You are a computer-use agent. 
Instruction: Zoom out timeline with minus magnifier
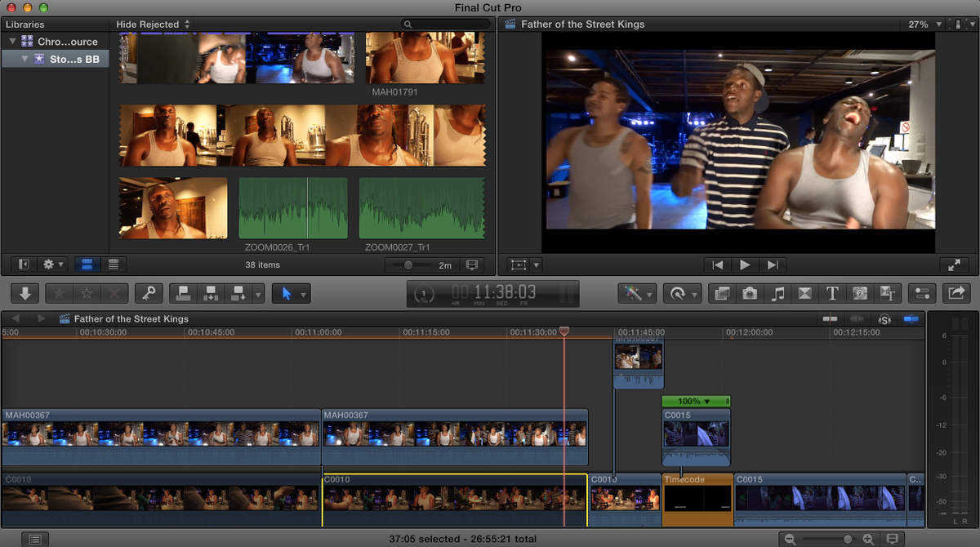pos(791,540)
